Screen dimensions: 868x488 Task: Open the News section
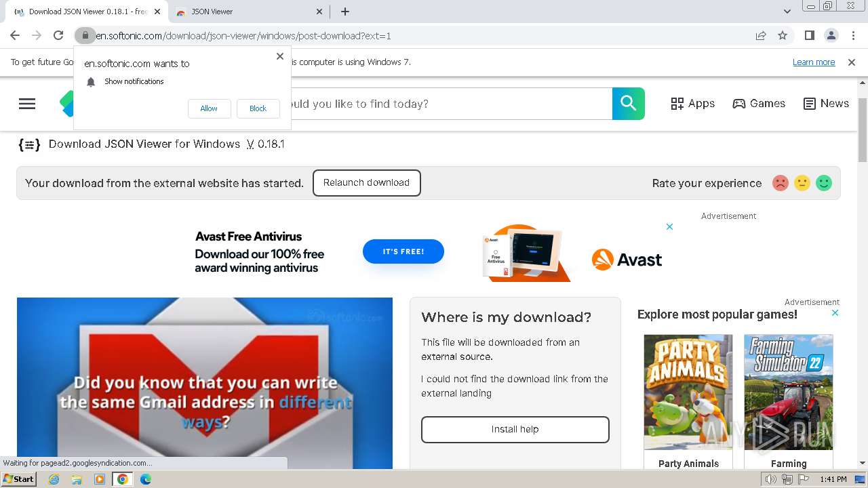coord(826,104)
